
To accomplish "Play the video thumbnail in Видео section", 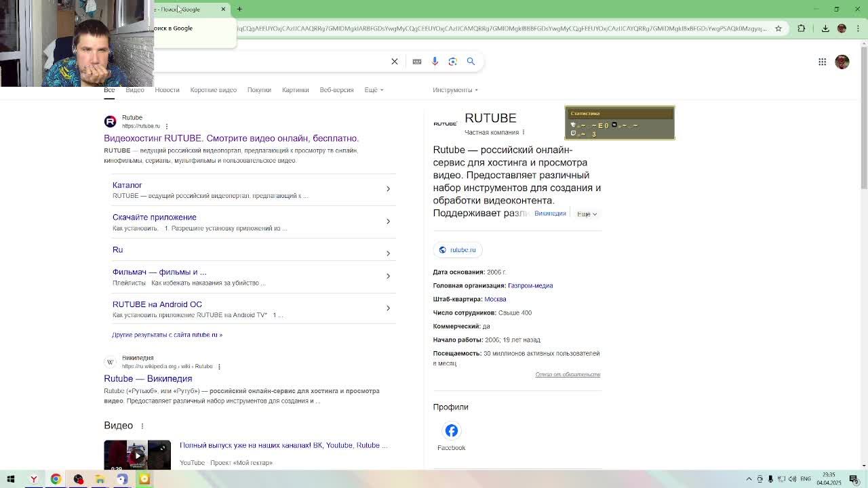I will (137, 455).
